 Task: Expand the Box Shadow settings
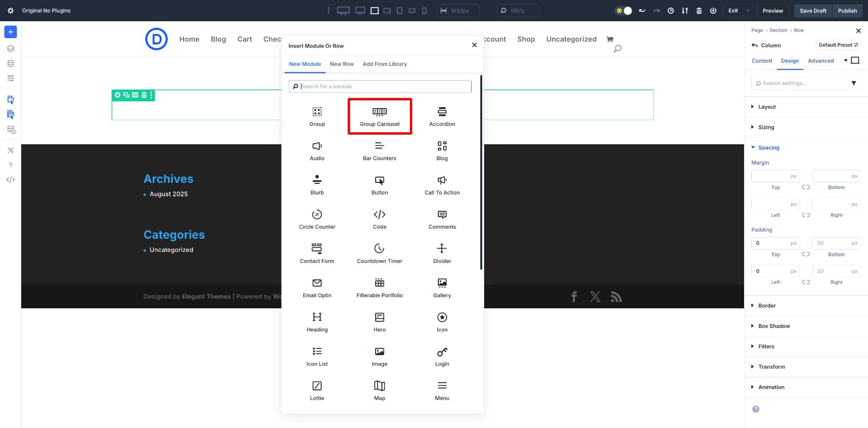[x=773, y=326]
